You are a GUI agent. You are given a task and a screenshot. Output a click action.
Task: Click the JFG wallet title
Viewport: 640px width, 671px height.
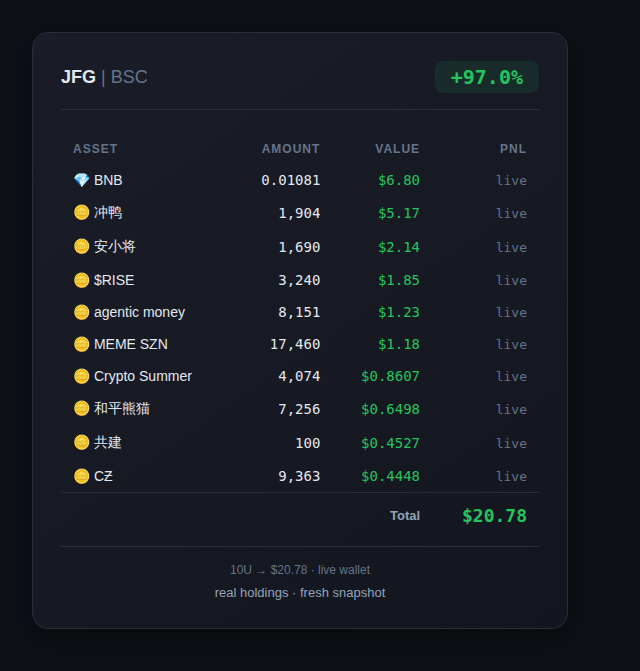pos(78,77)
